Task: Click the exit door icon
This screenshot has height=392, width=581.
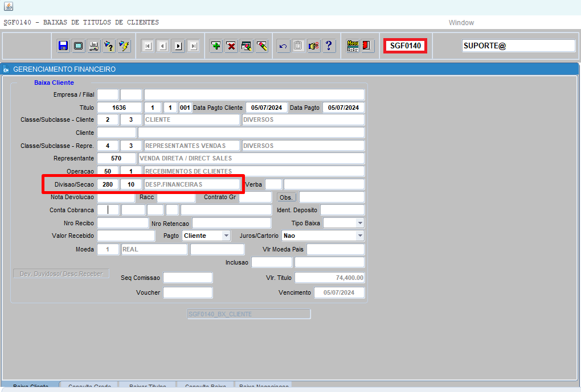Action: (367, 46)
